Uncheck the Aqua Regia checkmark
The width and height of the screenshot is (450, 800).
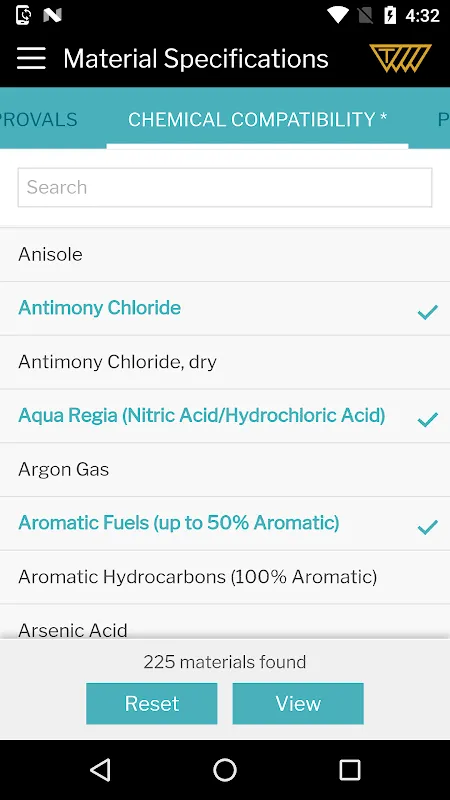point(428,419)
